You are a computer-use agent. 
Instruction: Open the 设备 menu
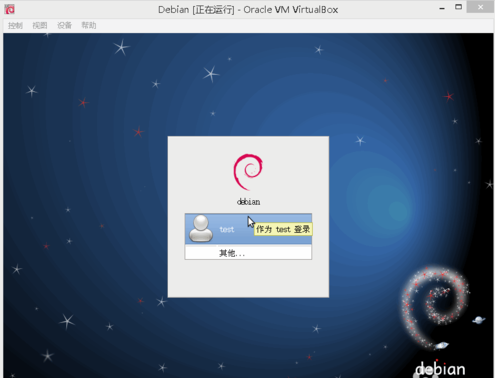coord(64,25)
